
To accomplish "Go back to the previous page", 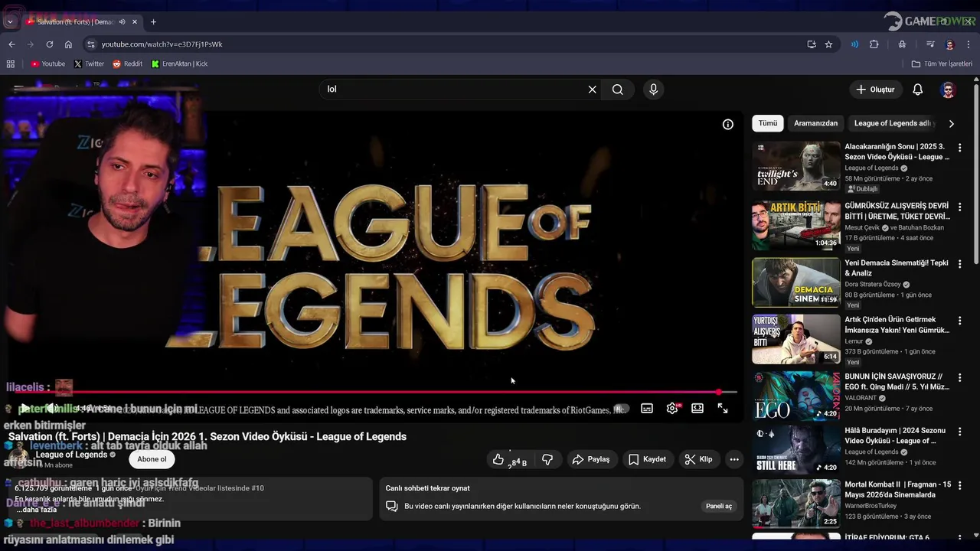I will [x=11, y=44].
